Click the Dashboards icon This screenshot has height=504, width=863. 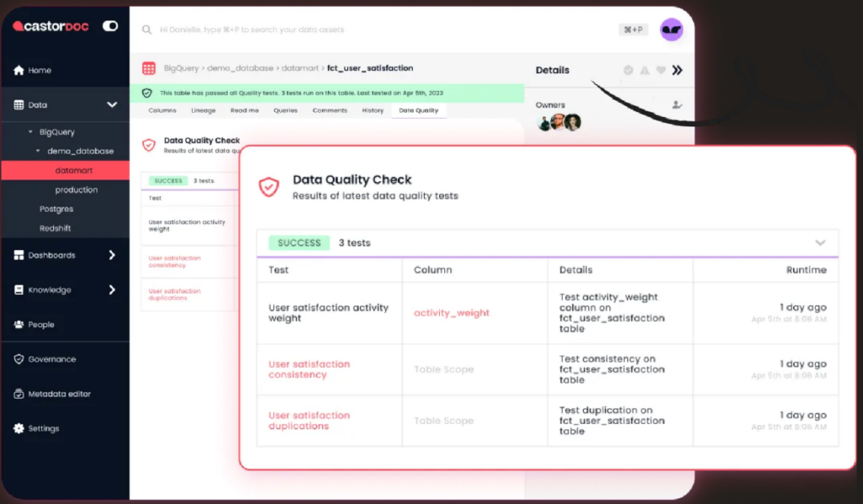[x=19, y=255]
